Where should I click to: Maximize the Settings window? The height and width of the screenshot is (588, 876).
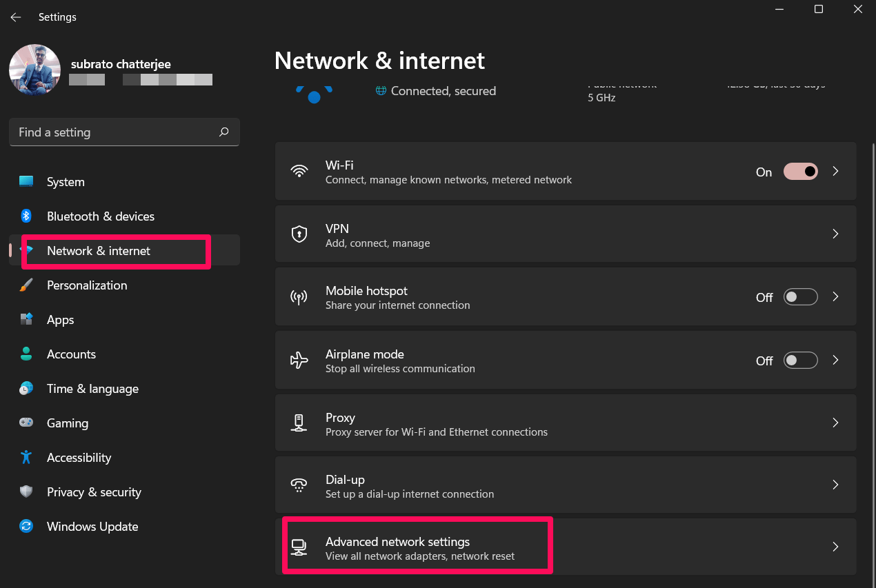click(819, 10)
